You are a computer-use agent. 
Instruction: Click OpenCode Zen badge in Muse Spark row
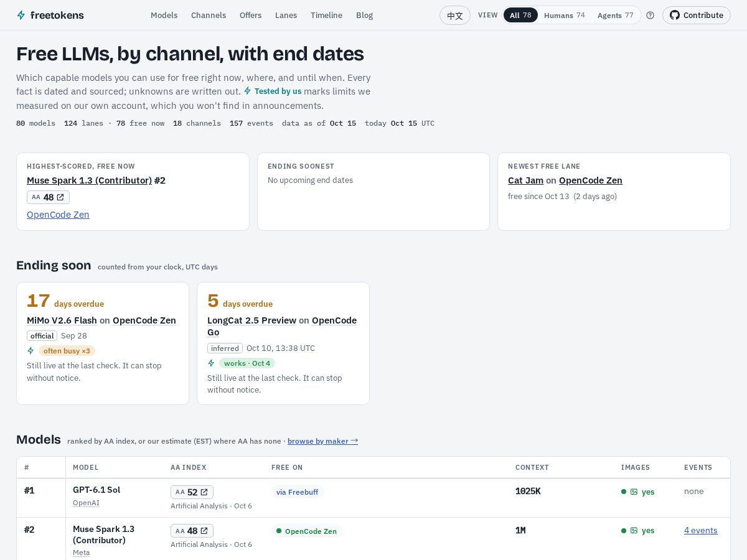tap(306, 531)
